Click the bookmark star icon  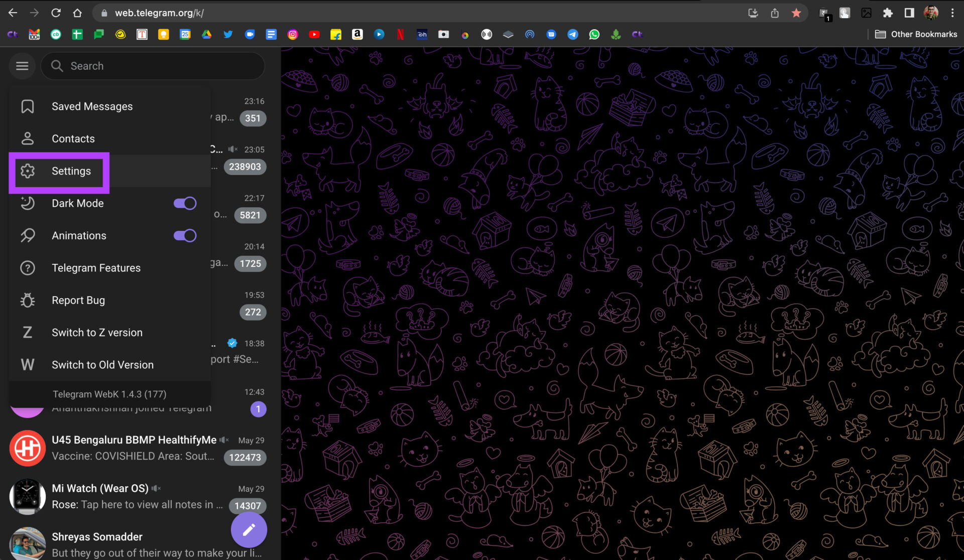pyautogui.click(x=796, y=13)
